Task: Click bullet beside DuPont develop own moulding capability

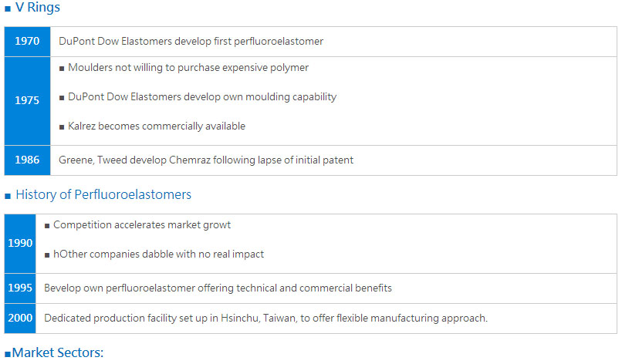Action: [x=62, y=98]
